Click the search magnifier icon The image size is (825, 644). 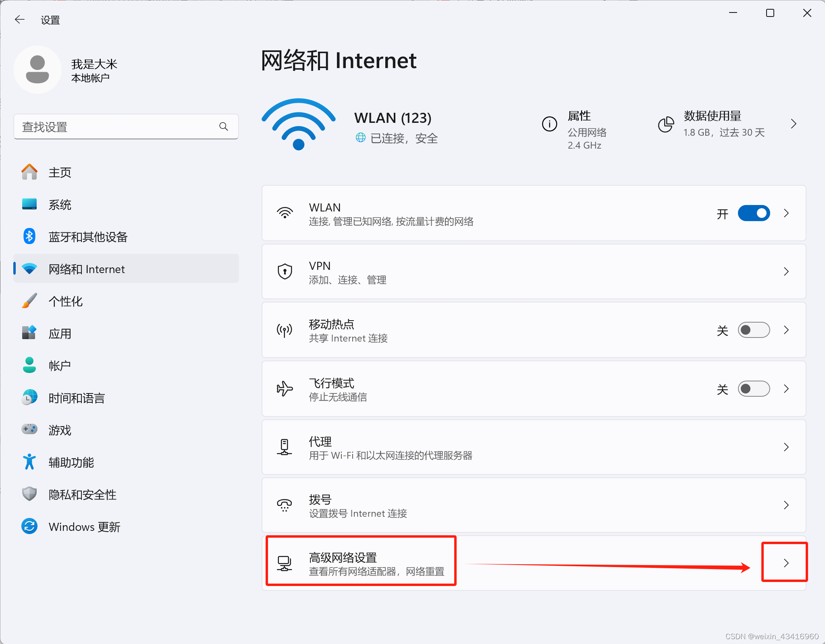click(224, 127)
